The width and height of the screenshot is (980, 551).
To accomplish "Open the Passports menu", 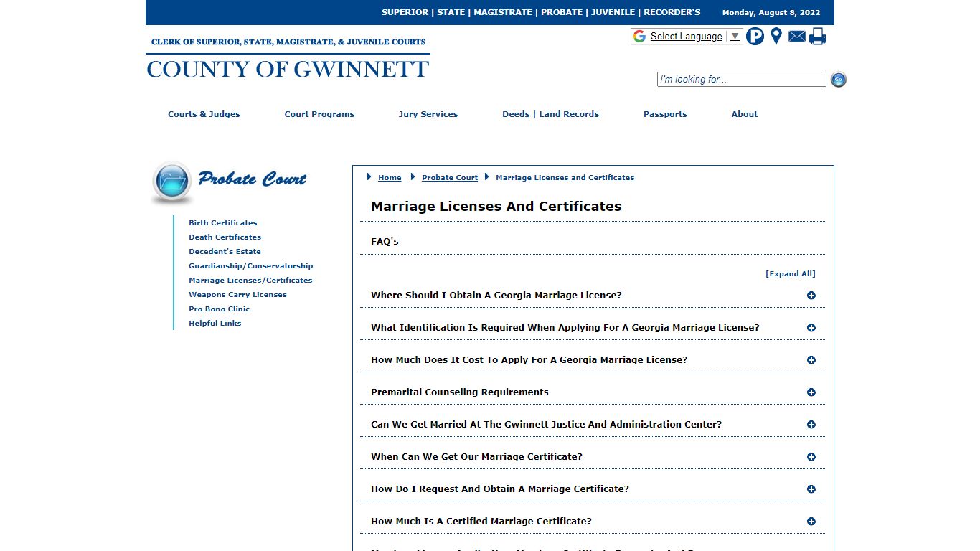I will 665,114.
